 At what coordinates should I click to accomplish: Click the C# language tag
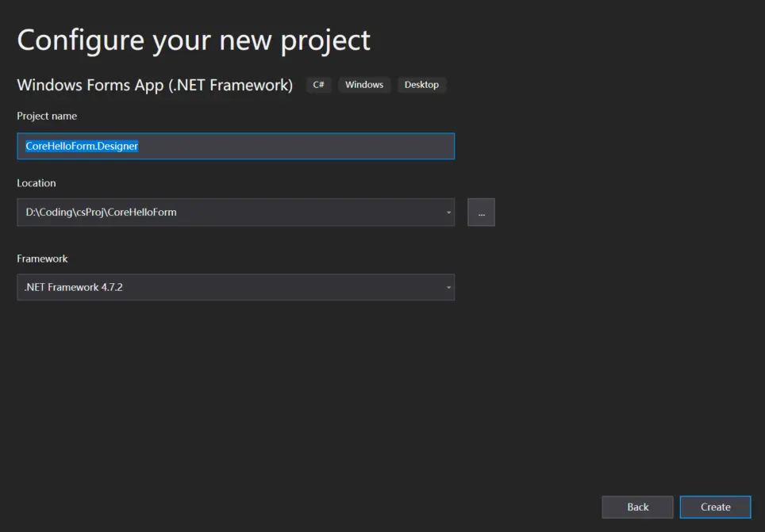click(318, 85)
